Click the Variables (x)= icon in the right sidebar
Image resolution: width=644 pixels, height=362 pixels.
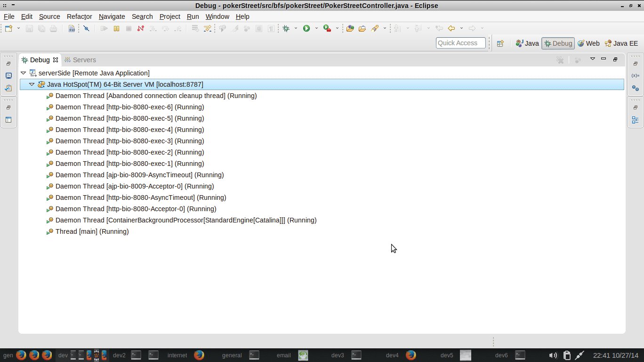click(x=635, y=76)
